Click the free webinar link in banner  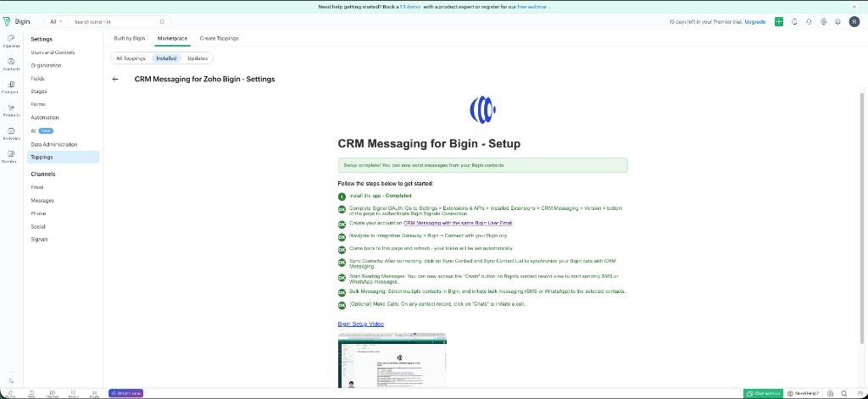click(x=532, y=7)
